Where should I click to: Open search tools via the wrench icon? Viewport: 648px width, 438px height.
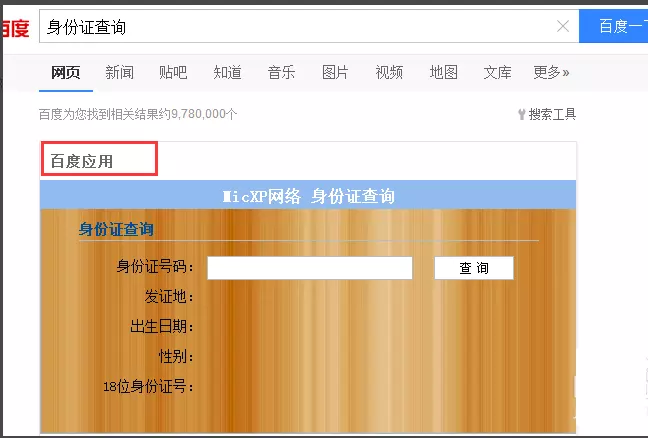tap(522, 114)
